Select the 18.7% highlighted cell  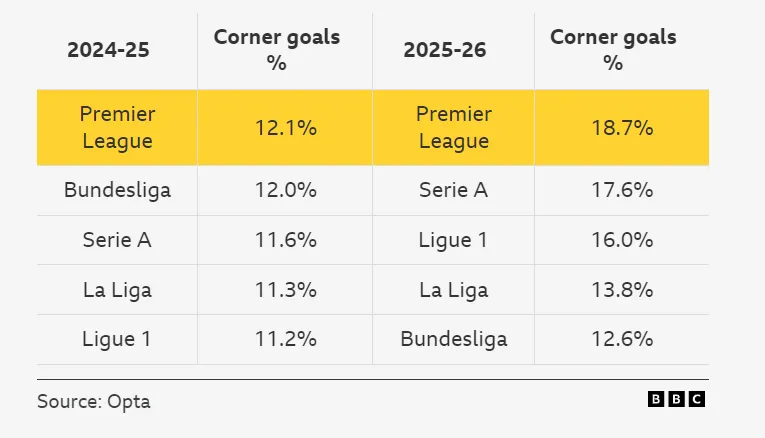(x=621, y=127)
